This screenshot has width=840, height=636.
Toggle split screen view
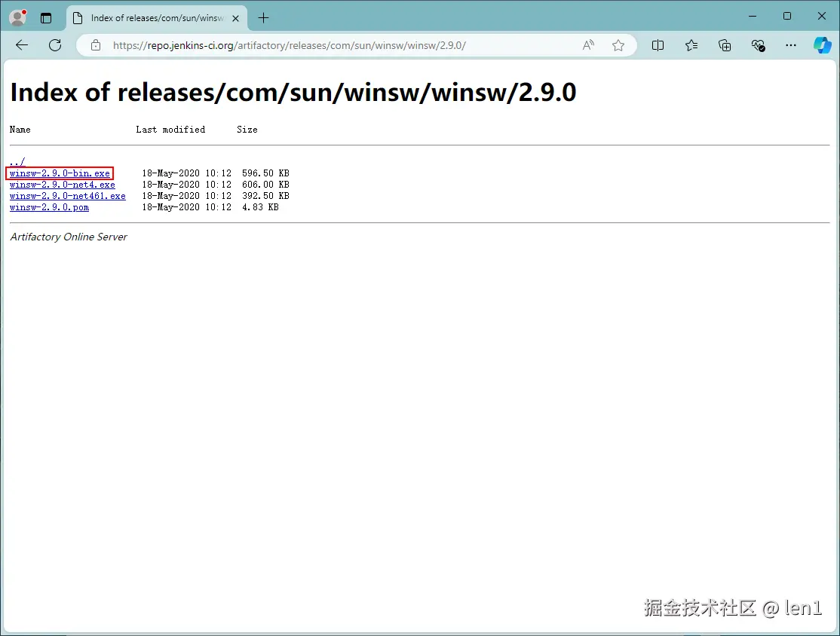click(658, 45)
